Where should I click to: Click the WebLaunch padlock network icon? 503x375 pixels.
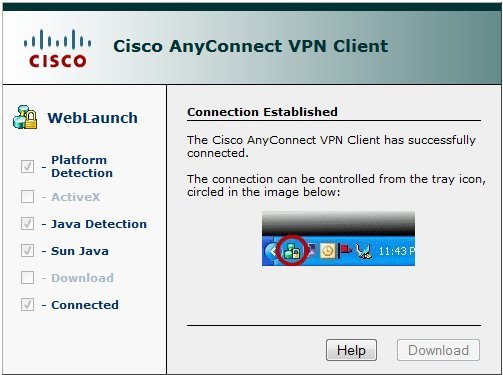[25, 117]
